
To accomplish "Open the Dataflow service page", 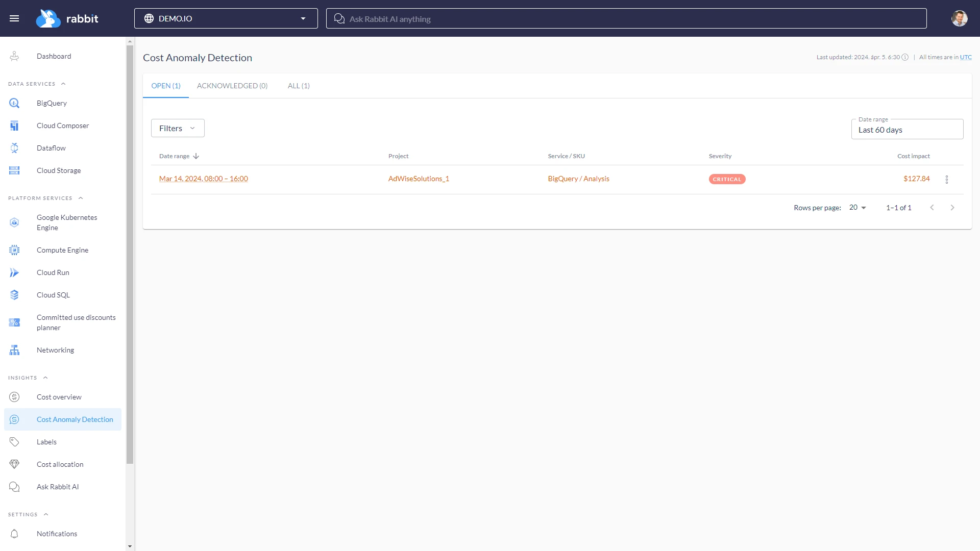I will point(51,148).
